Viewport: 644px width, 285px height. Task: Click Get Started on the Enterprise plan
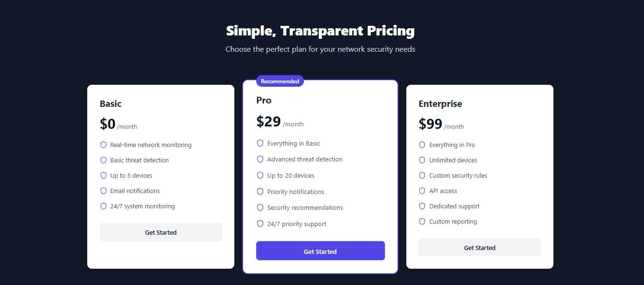click(480, 248)
